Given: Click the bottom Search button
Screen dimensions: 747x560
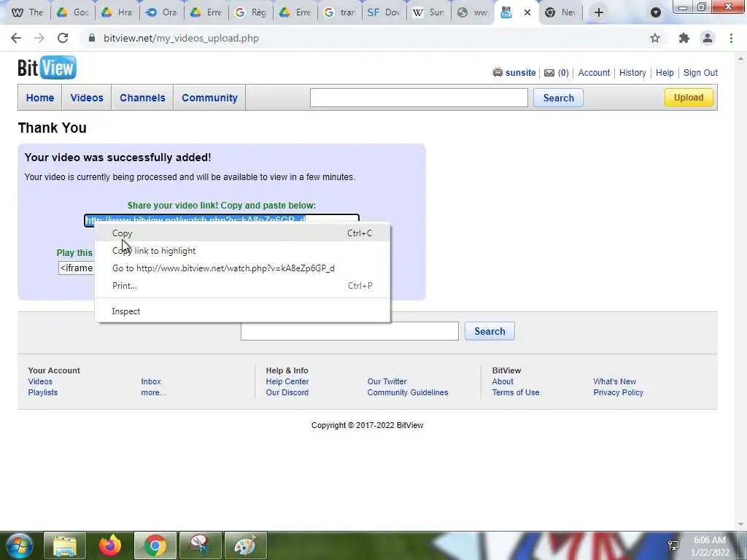Looking at the screenshot, I should pos(489,331).
